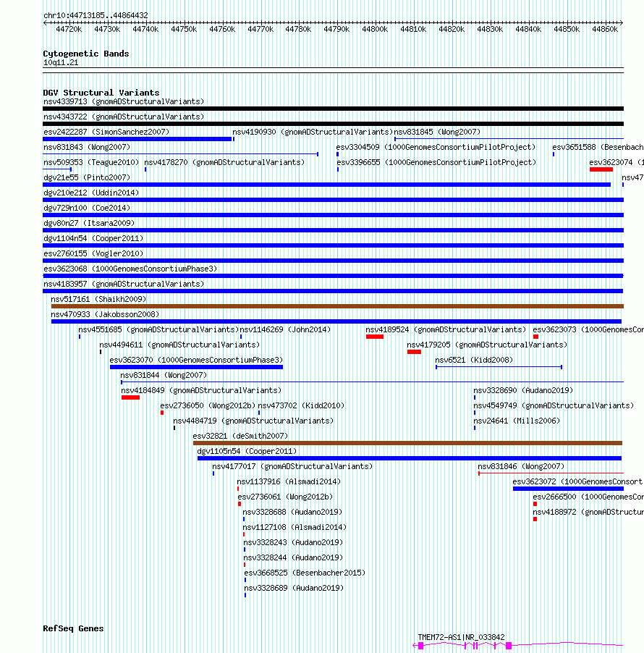Click nsv4494611 gnomAD variant label
This screenshot has width=644, height=653.
pyautogui.click(x=179, y=345)
